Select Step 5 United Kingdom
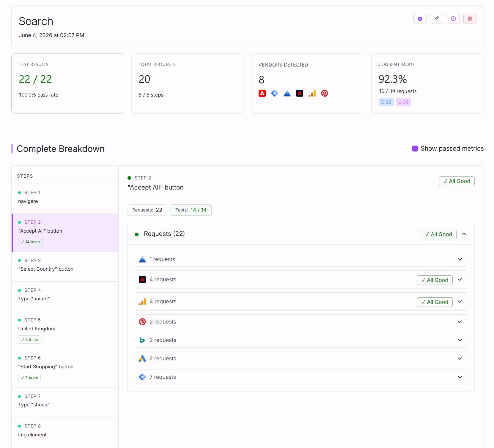This screenshot has width=494, height=448. pyautogui.click(x=65, y=330)
